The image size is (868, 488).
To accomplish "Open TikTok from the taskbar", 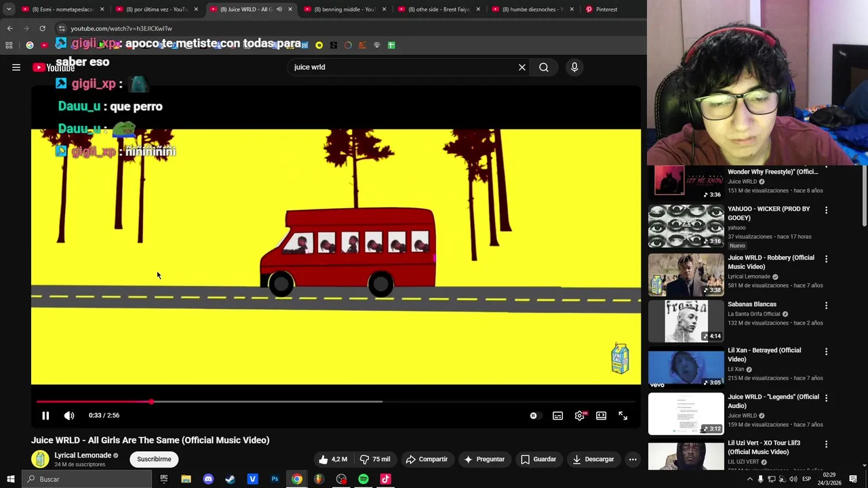I will (x=385, y=479).
